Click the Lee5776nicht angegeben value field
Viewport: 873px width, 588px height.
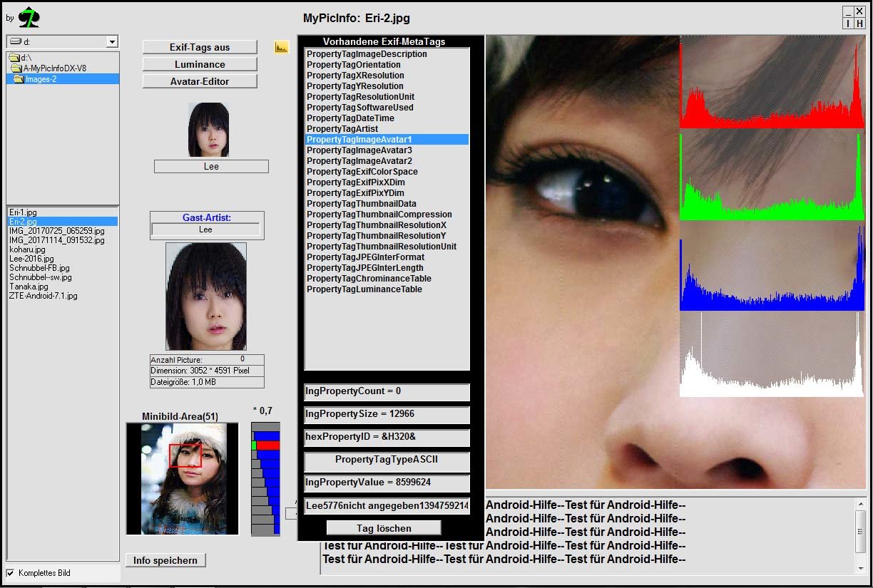[387, 506]
